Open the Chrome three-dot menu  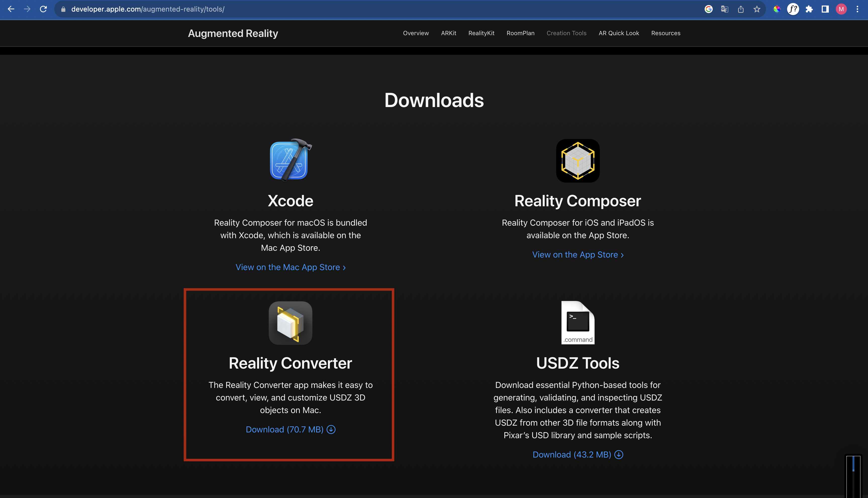coord(857,9)
